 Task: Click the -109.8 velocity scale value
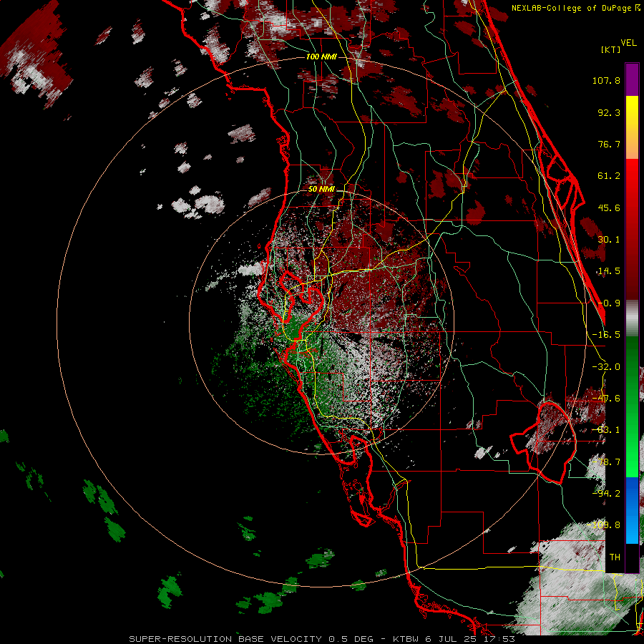604,525
